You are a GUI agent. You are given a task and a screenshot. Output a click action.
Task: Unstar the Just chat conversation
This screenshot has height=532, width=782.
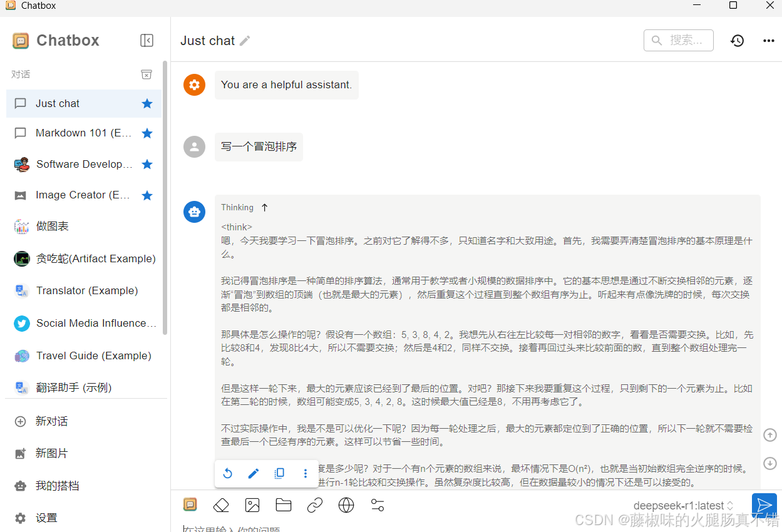click(147, 103)
